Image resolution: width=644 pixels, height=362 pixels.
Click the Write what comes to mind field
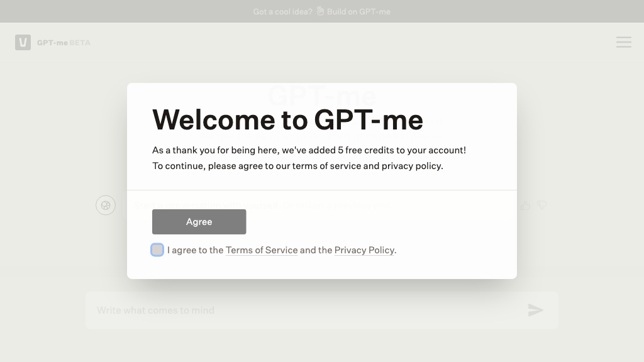pos(252,310)
